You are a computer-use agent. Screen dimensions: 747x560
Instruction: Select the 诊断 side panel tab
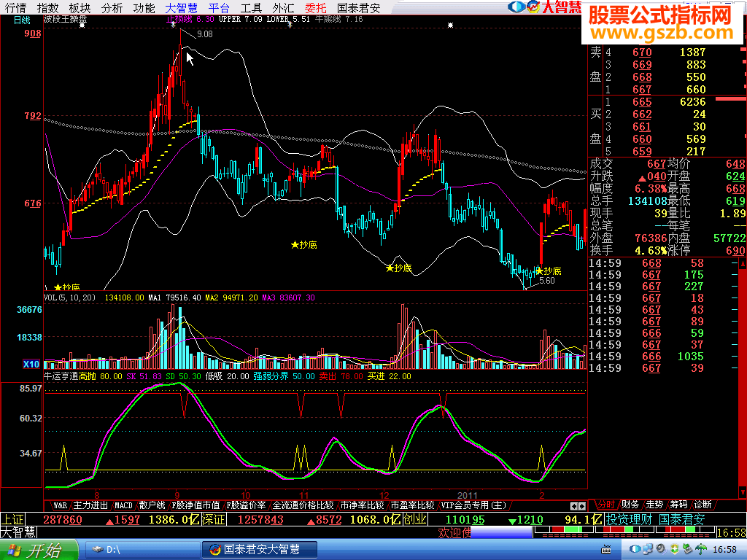click(x=703, y=505)
